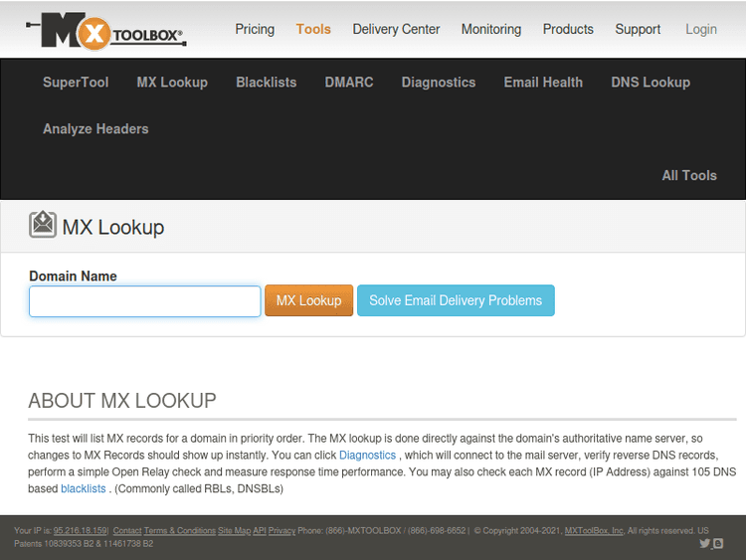Open the DMARC tool tab
Image resolution: width=746 pixels, height=560 pixels.
point(349,83)
